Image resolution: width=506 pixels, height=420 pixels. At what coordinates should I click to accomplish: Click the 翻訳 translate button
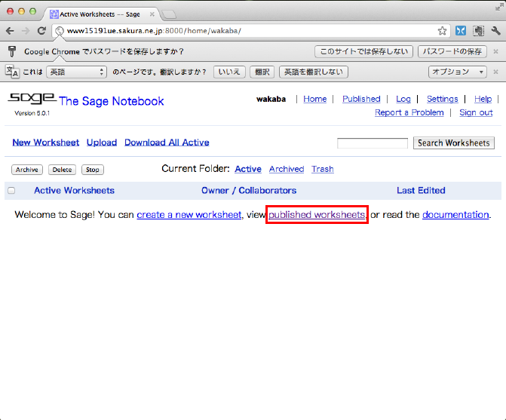[262, 72]
